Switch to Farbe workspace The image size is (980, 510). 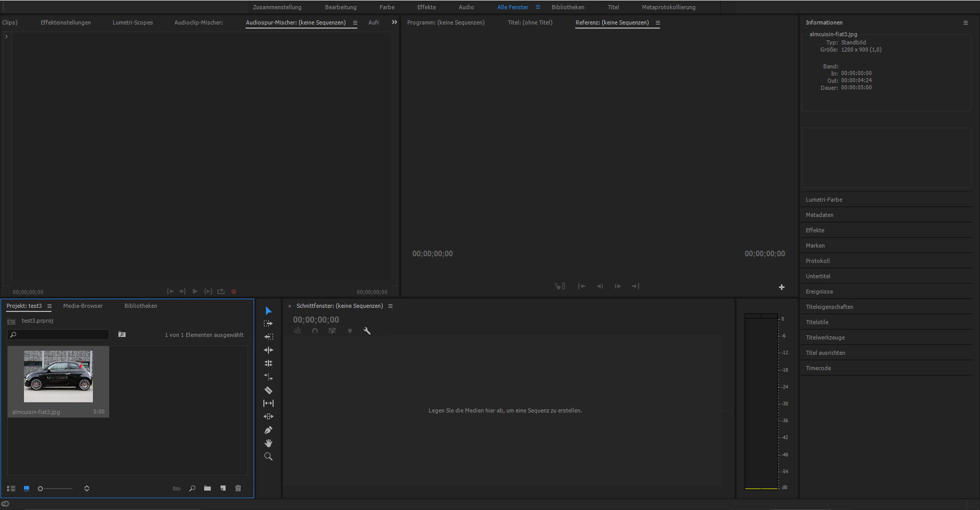(x=387, y=7)
